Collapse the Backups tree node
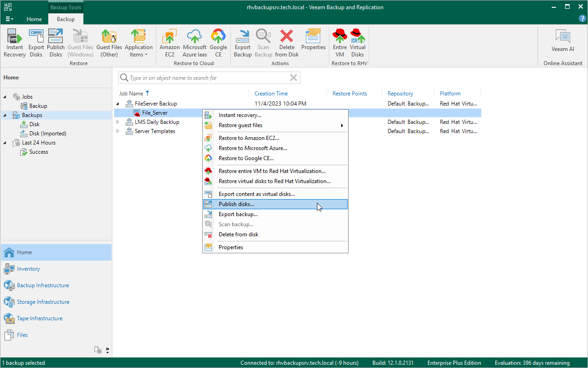Screen dimensions: 588x368 pyautogui.click(x=5, y=115)
